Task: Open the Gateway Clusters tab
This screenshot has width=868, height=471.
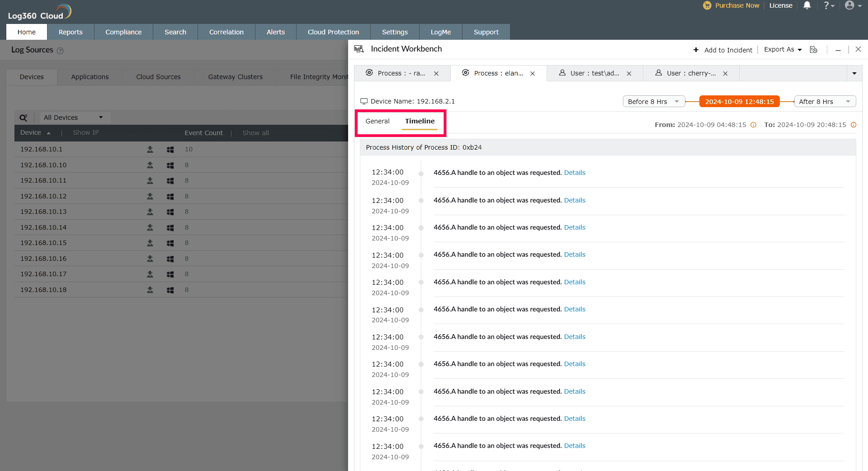Action: [235, 77]
